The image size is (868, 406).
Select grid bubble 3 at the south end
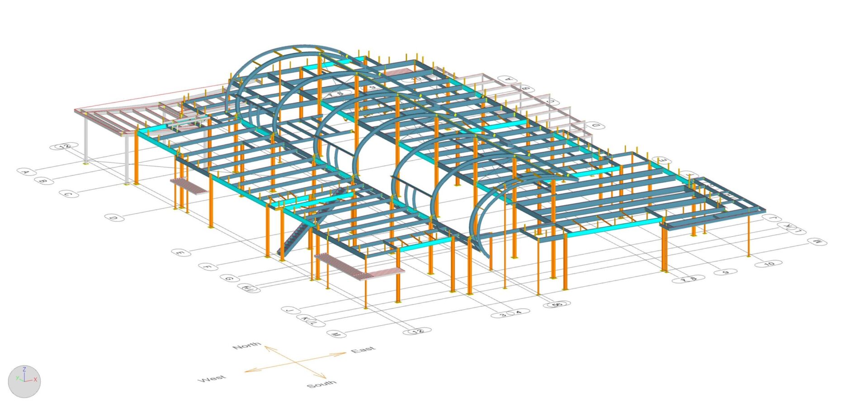click(x=502, y=314)
